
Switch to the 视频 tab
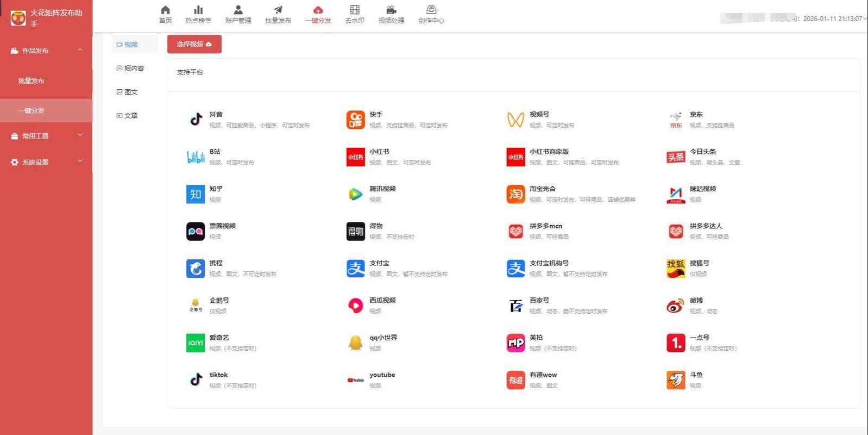point(135,45)
